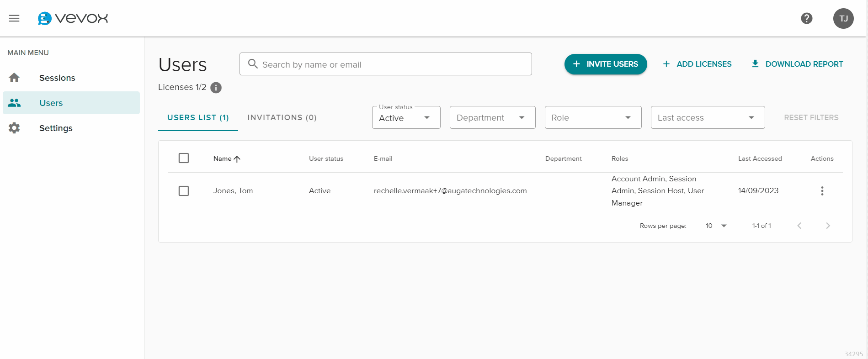Open actions menu for Jones, Tom

tap(822, 191)
